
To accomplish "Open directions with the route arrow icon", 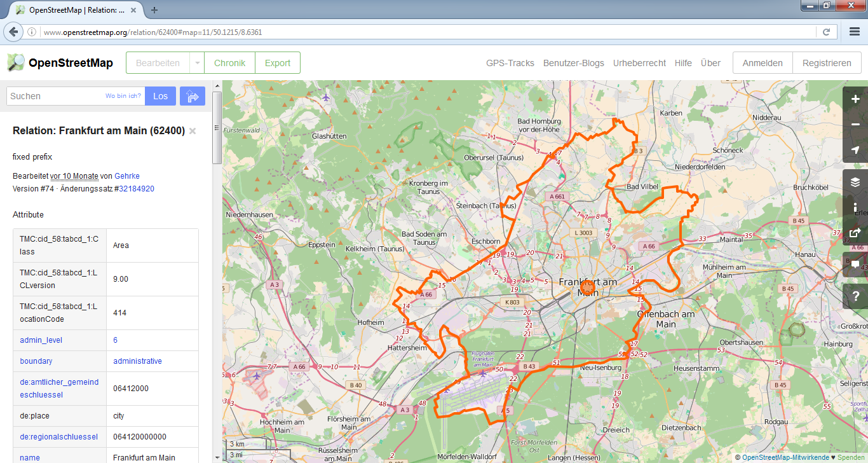I will [x=193, y=96].
